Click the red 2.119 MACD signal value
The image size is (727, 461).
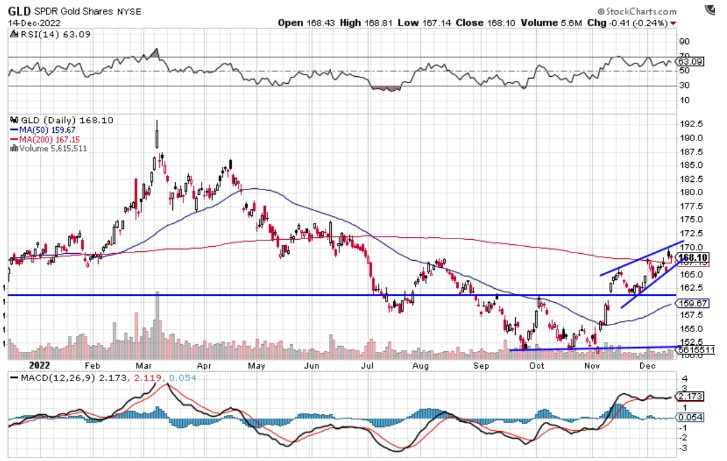click(x=147, y=378)
